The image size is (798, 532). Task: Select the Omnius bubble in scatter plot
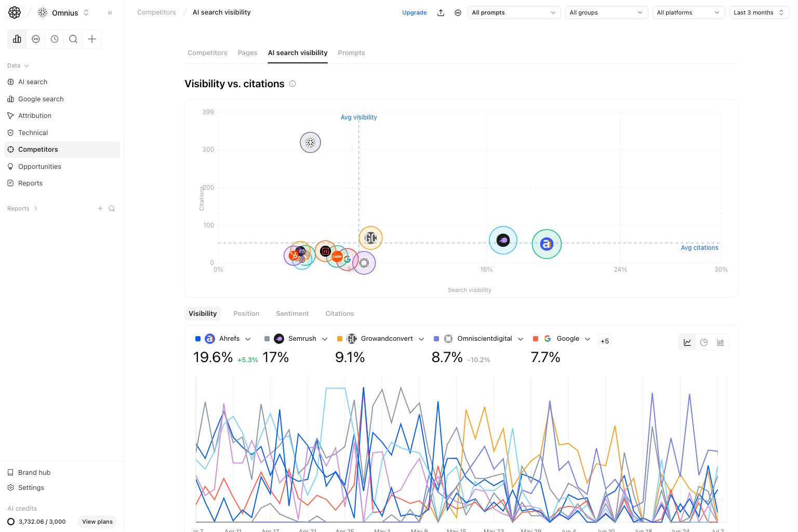[x=310, y=142]
